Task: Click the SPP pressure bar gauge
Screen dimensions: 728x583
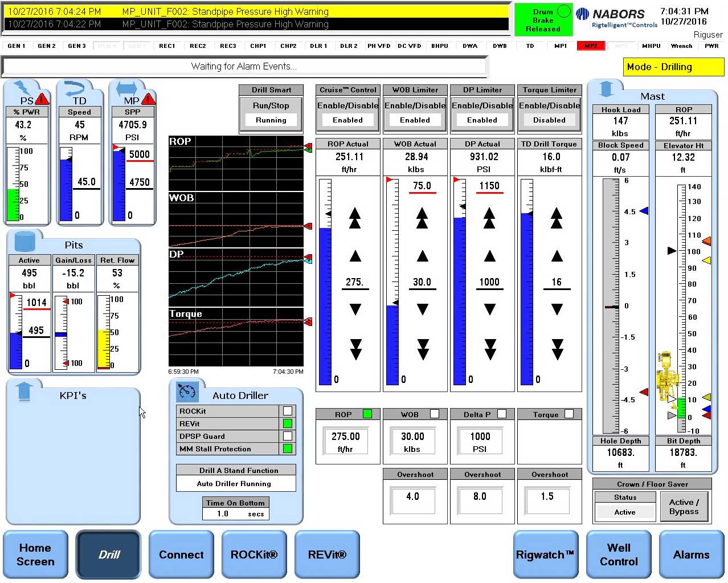Action: (118, 184)
